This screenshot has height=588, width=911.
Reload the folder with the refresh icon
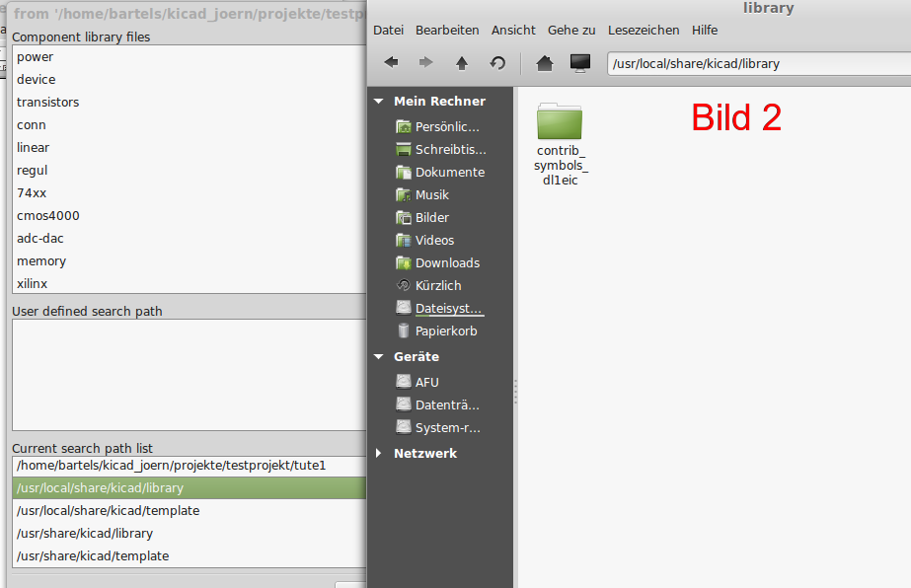497,63
